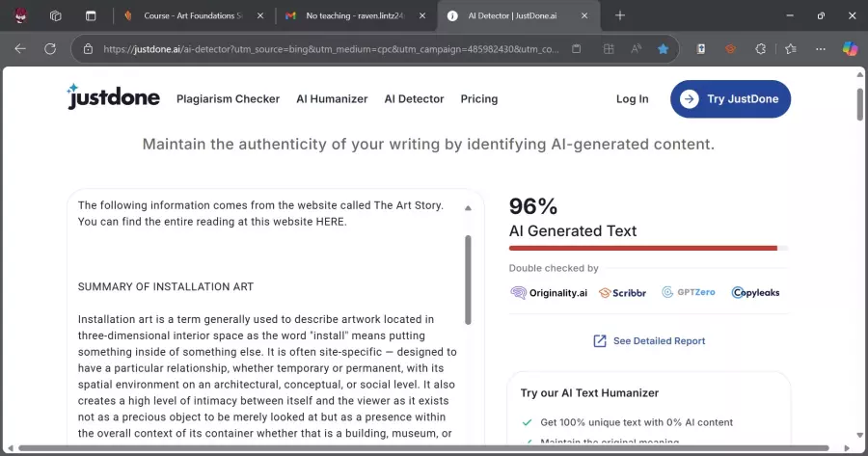
Task: Open the Favorites list icon
Action: [x=791, y=49]
